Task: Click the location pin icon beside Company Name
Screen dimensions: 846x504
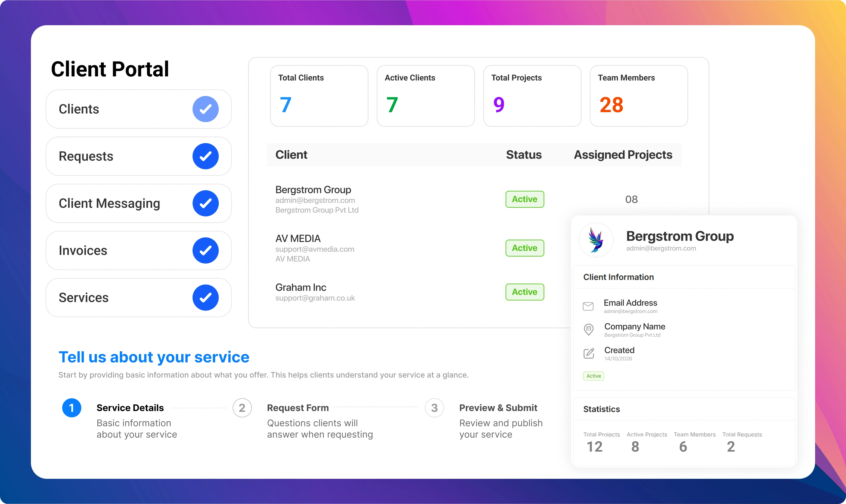Action: point(588,329)
